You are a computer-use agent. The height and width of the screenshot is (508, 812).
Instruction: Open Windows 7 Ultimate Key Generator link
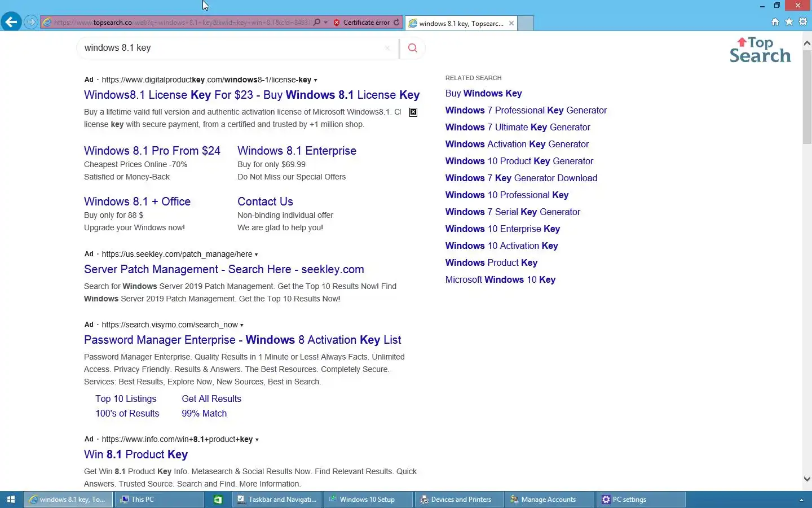(518, 127)
